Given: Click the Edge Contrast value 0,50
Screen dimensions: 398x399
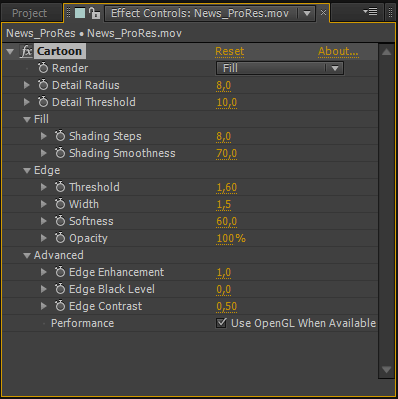Looking at the screenshot, I should pos(227,306).
